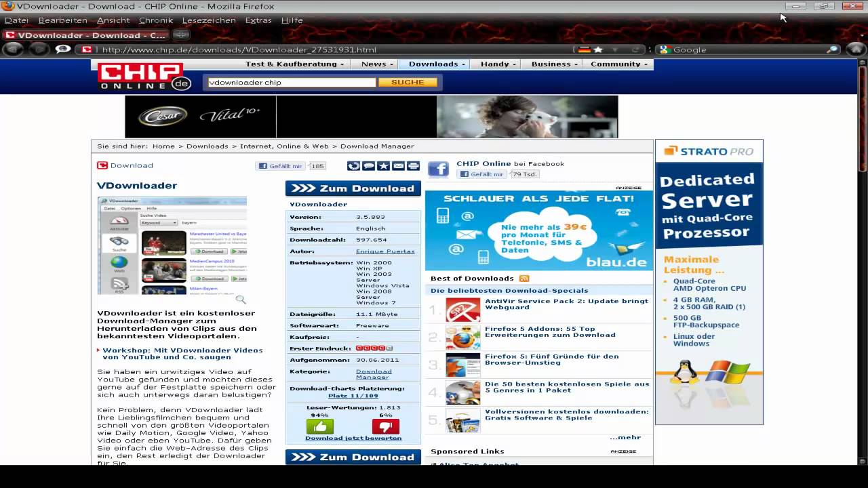Click the Home breadcrumb link
The height and width of the screenshot is (488, 868).
163,146
